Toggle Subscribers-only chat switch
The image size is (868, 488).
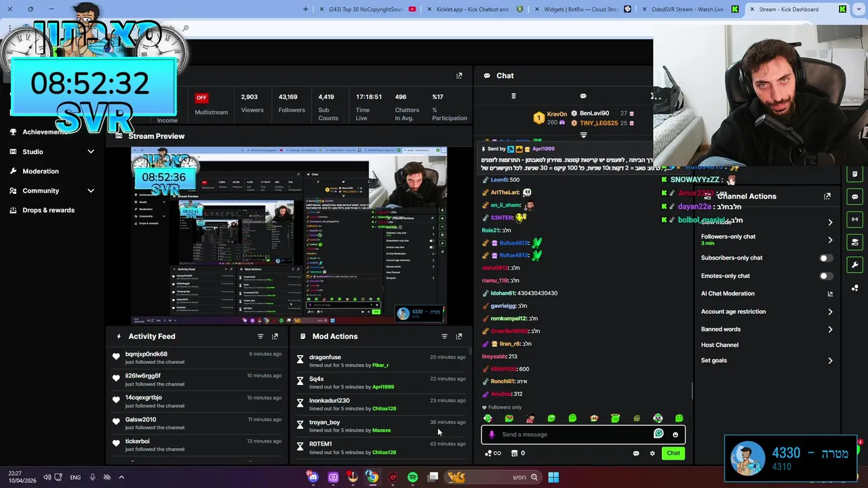[825, 258]
